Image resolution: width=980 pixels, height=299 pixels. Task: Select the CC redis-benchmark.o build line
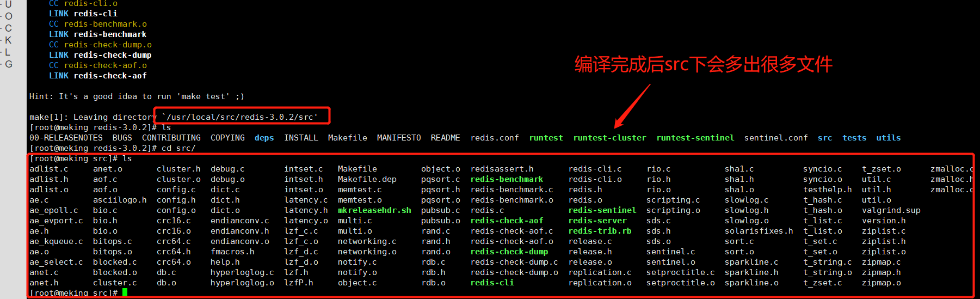[x=98, y=24]
